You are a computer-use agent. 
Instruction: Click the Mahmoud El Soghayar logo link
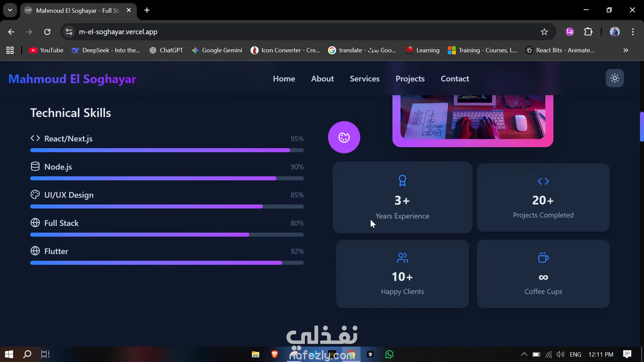(x=72, y=79)
